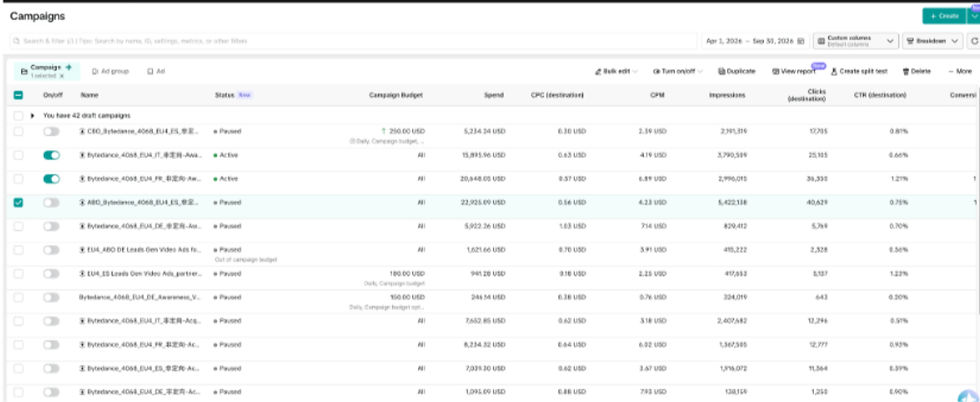This screenshot has width=980, height=402.
Task: Click objective icon of EU4_ES Leads Gen campaign
Action: click(x=82, y=273)
